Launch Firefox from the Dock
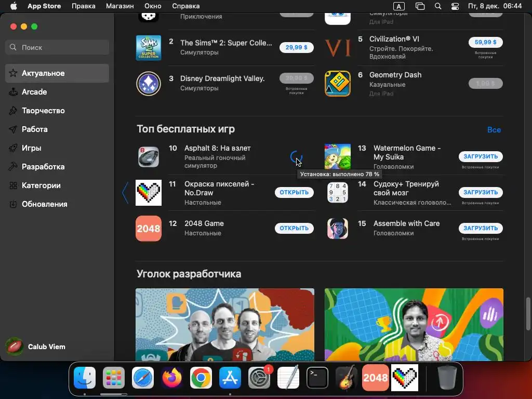The width and height of the screenshot is (532, 399). 171,378
